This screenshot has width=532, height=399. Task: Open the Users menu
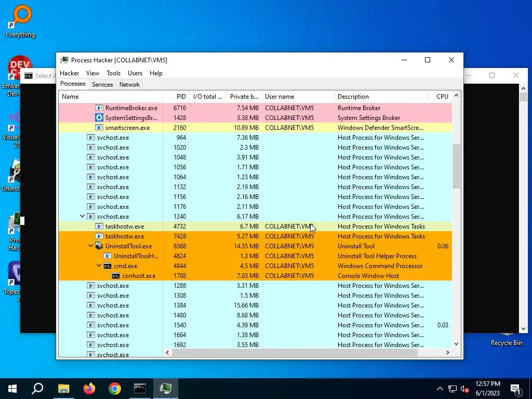(x=135, y=73)
